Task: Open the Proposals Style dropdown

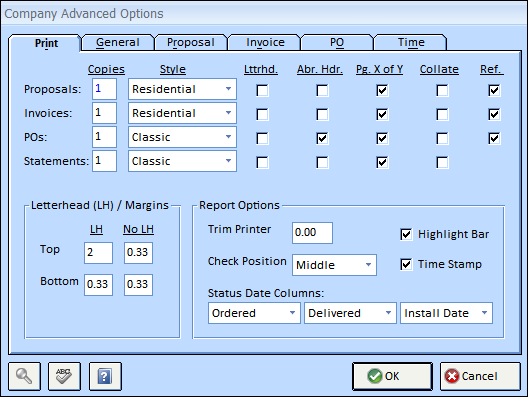Action: [182, 89]
